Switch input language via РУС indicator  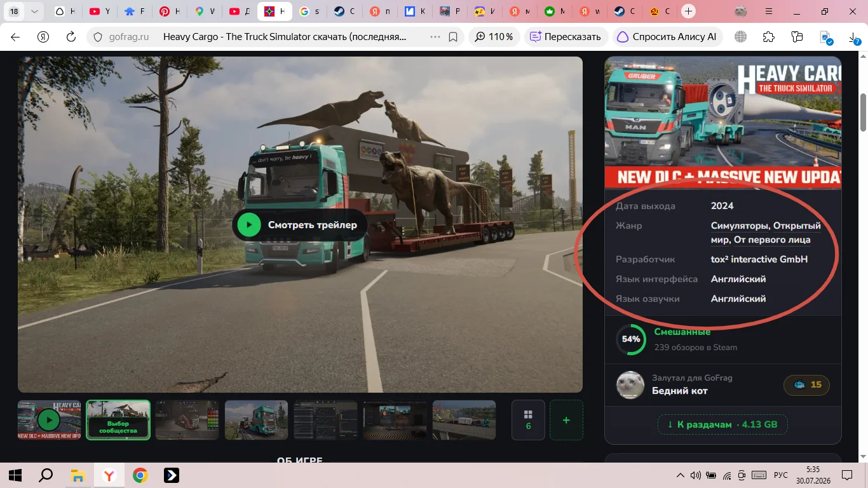(781, 475)
